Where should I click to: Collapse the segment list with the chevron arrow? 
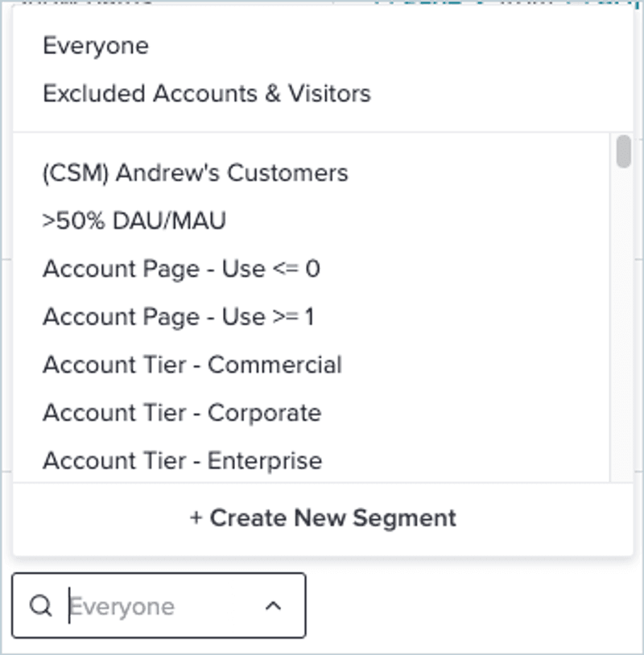(274, 606)
